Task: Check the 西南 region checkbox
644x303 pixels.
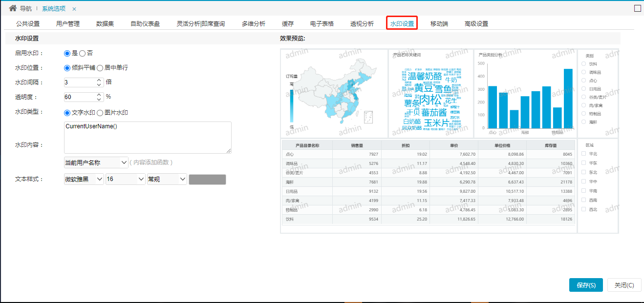Action: pyautogui.click(x=583, y=200)
